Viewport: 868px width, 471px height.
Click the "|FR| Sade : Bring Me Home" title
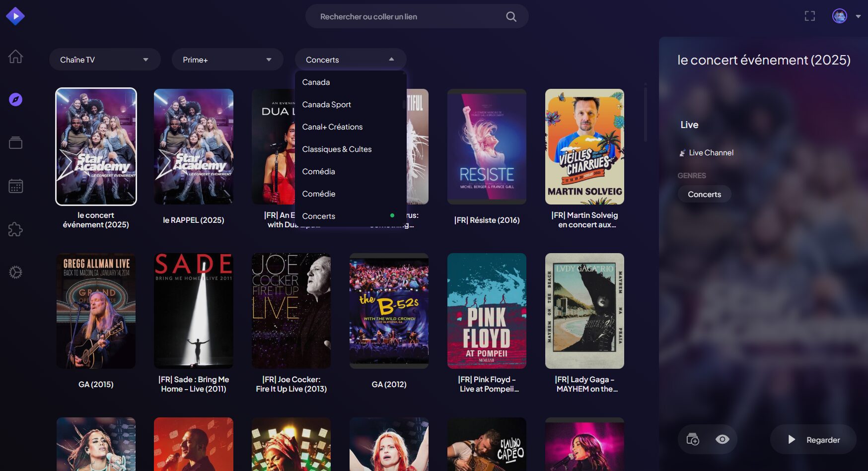click(194, 384)
